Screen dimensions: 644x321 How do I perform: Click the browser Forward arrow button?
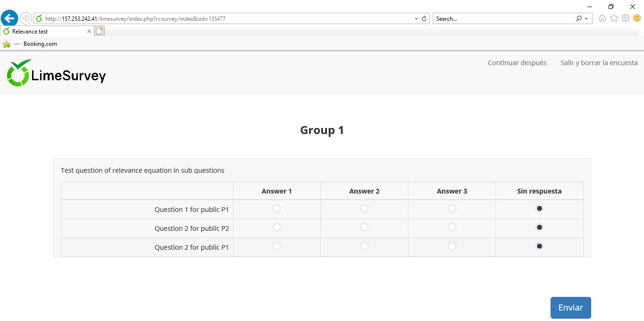click(26, 18)
